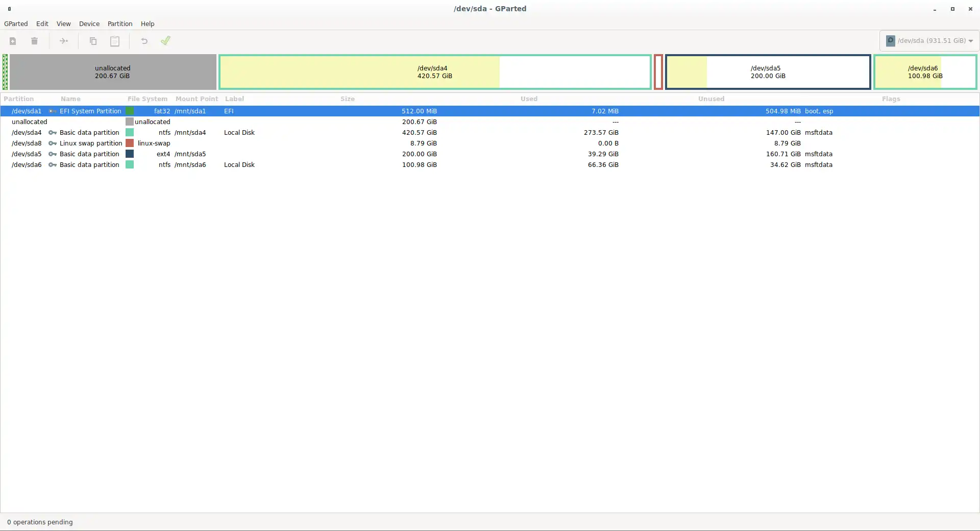980x531 pixels.
Task: Click the boot, esp flags cell
Action: click(x=819, y=111)
